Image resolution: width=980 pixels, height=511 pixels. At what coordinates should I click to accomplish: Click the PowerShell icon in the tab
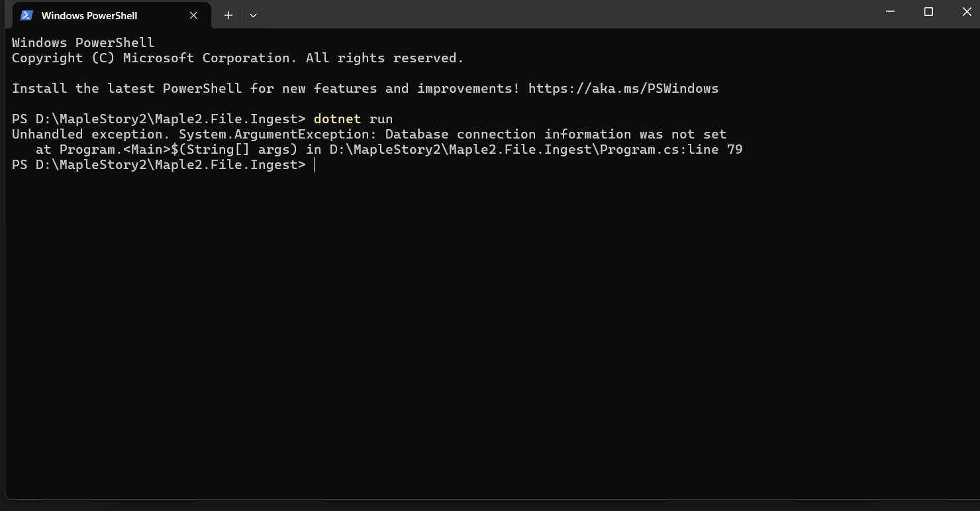point(26,15)
